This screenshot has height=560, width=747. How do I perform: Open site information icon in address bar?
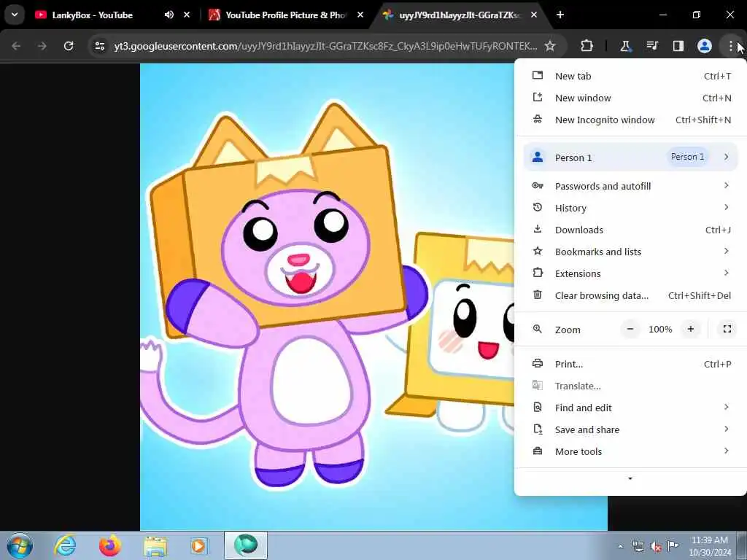pos(99,46)
